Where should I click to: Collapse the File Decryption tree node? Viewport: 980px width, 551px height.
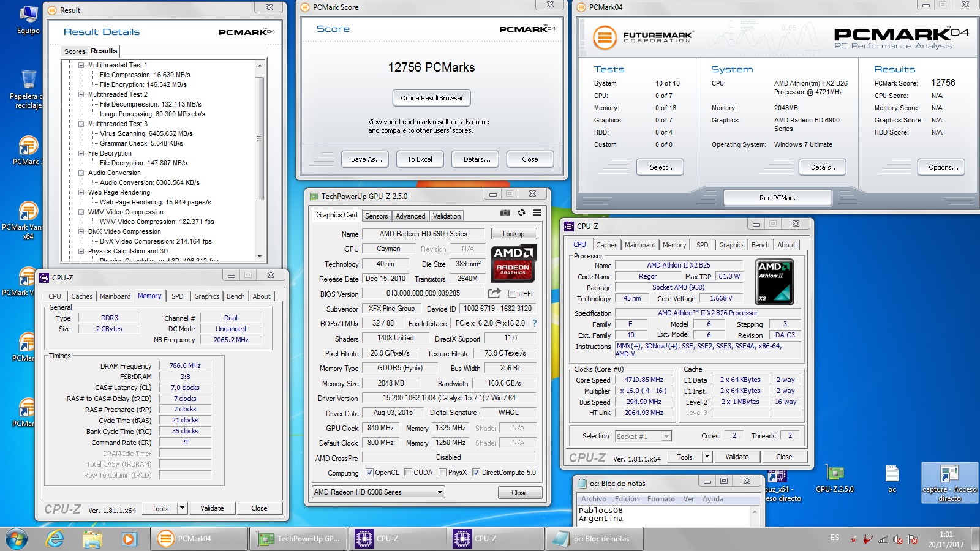[81, 153]
